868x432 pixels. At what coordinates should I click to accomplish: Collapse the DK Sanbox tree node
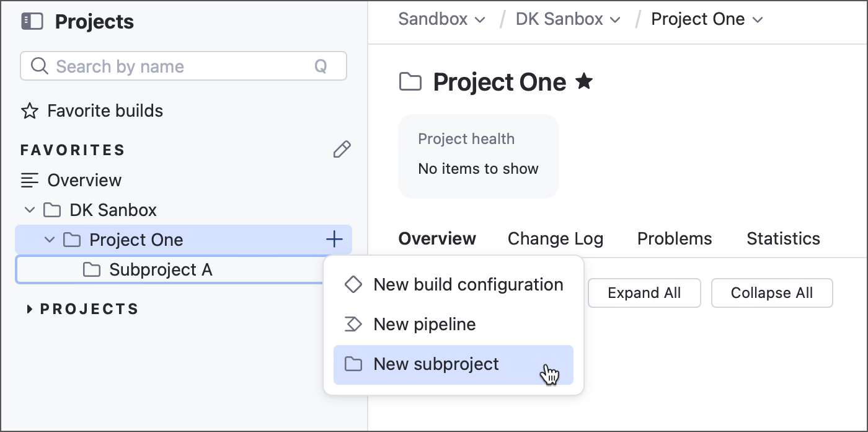tap(29, 210)
